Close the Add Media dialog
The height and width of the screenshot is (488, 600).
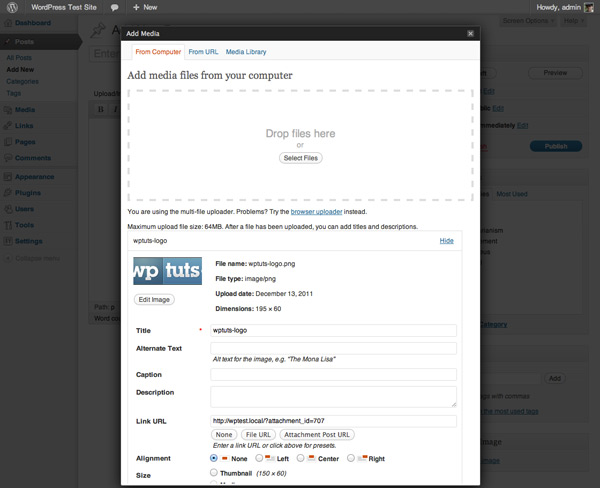[x=471, y=34]
